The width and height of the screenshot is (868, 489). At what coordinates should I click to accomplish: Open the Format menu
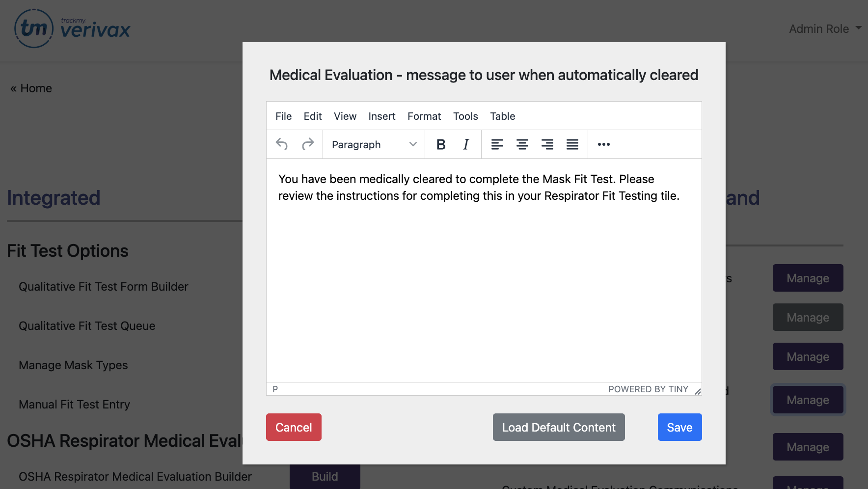tap(424, 116)
